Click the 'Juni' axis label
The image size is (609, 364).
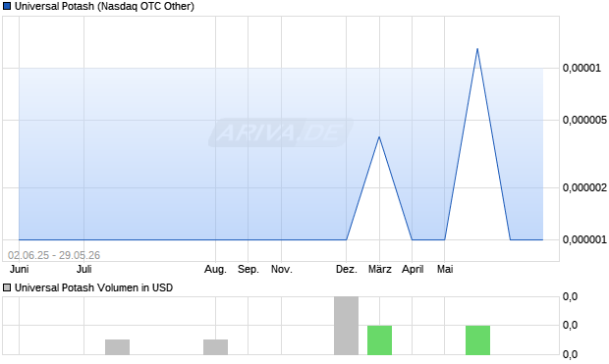[19, 269]
